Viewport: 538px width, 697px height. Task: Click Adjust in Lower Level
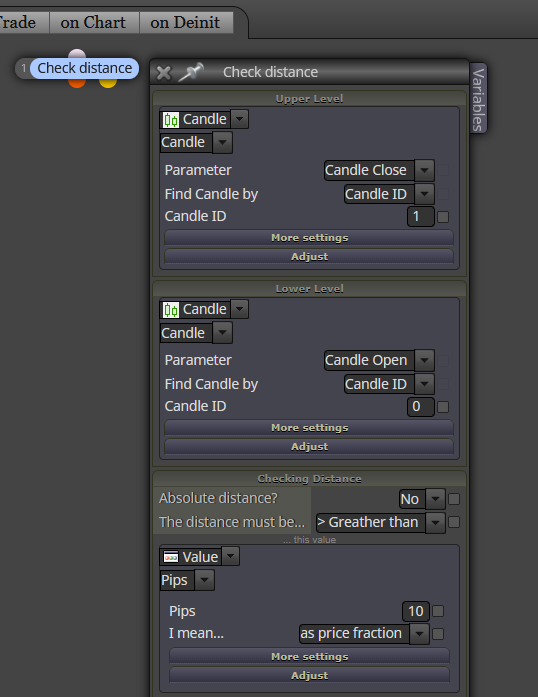[x=309, y=446]
